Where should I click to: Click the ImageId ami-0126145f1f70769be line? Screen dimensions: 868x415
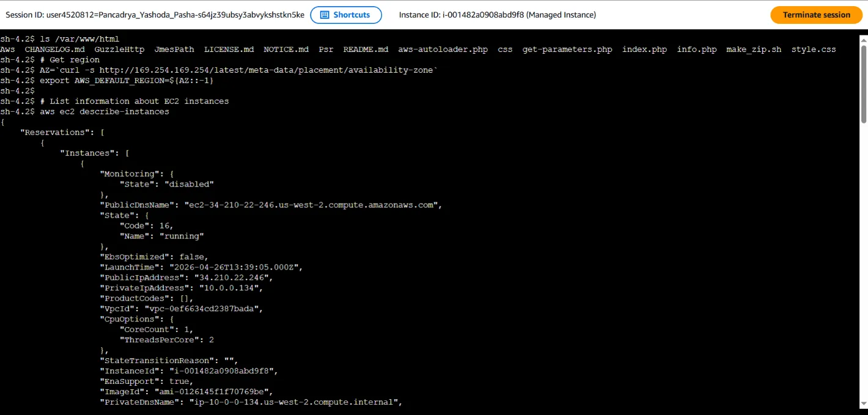pos(186,392)
